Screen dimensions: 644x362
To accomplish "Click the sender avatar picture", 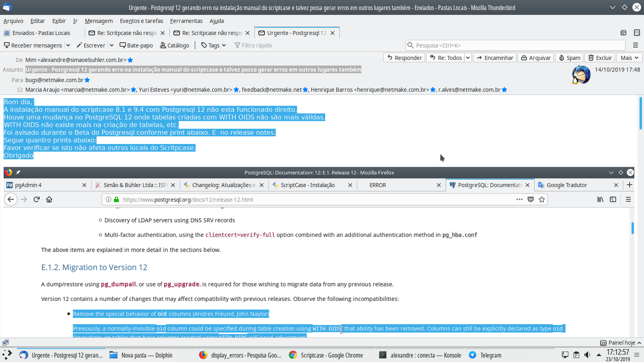I will click(x=581, y=74).
